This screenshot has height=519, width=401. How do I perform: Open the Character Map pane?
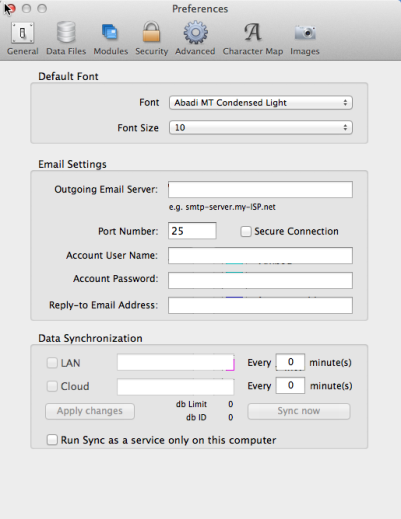253,38
